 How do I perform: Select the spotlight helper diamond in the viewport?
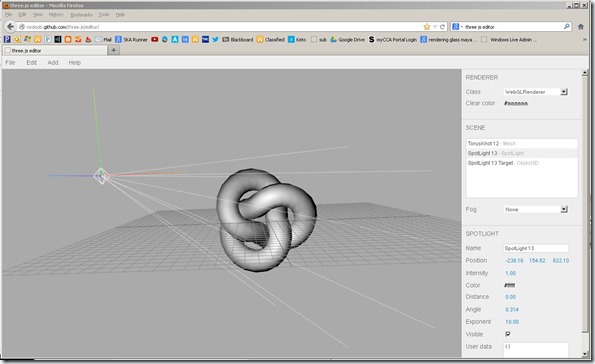pos(101,176)
